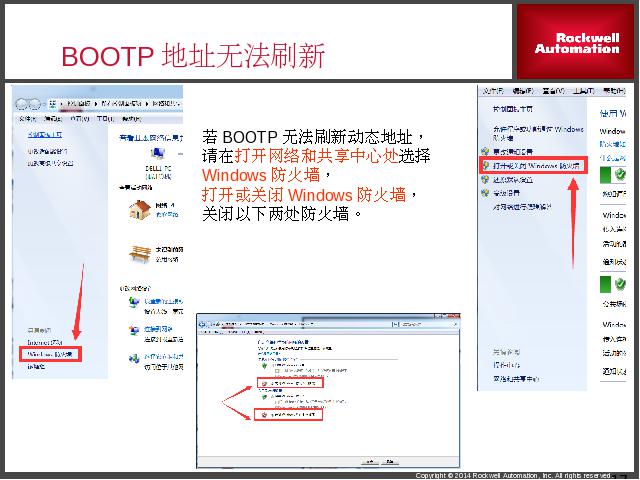The image size is (640, 480).
Task: Click 家庭组 link below Windows 防火墙
Action: click(36, 367)
